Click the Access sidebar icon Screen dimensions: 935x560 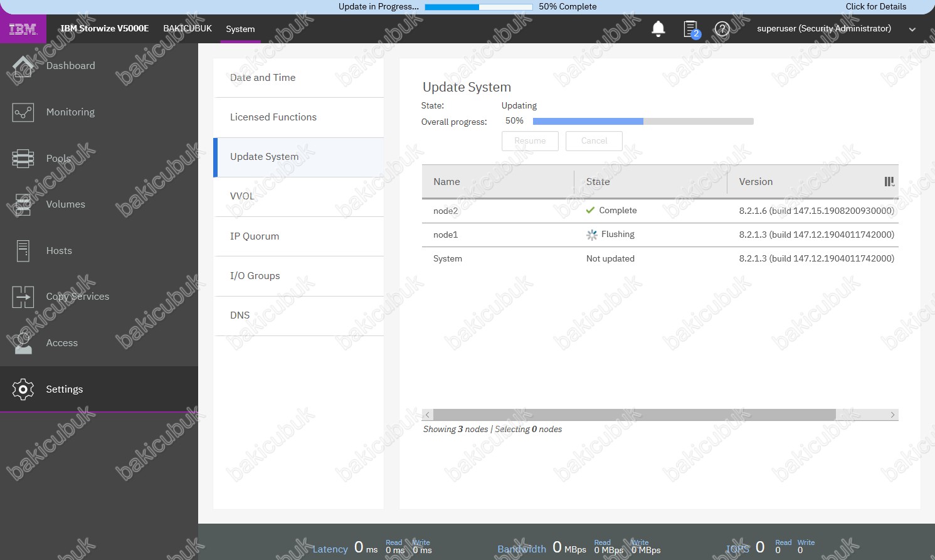click(23, 343)
